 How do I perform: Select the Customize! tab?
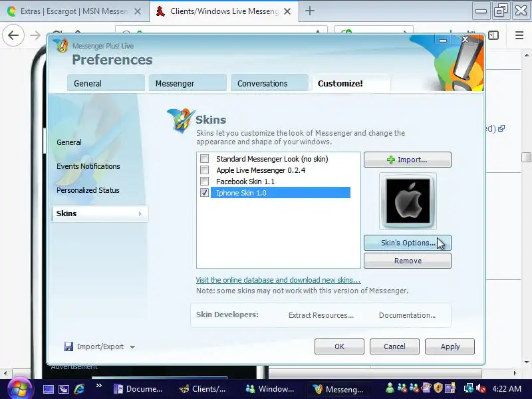(x=351, y=83)
